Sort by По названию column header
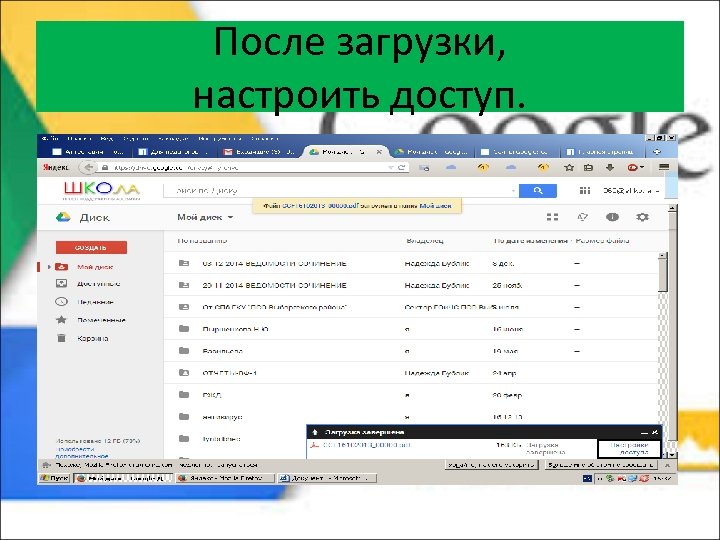Screen dimensions: 720x540 tap(202, 241)
